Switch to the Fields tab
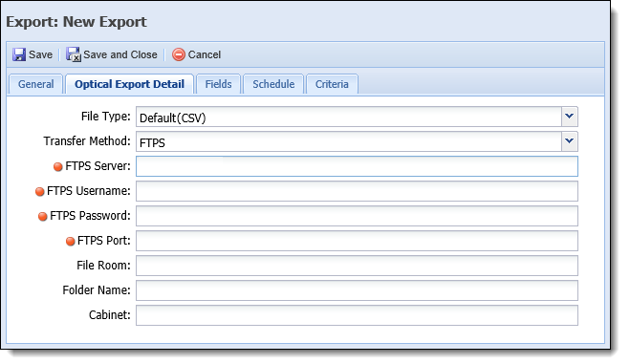 point(218,84)
